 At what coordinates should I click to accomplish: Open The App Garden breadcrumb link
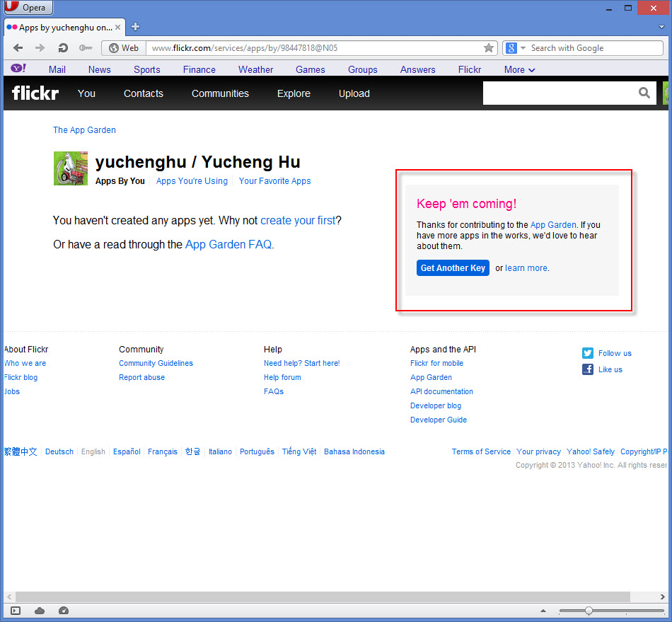click(x=84, y=130)
